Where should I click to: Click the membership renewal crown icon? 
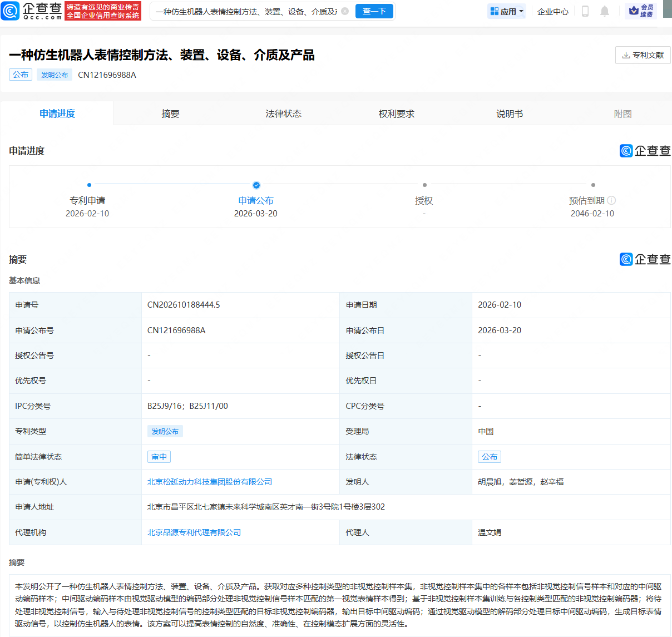[x=634, y=11]
